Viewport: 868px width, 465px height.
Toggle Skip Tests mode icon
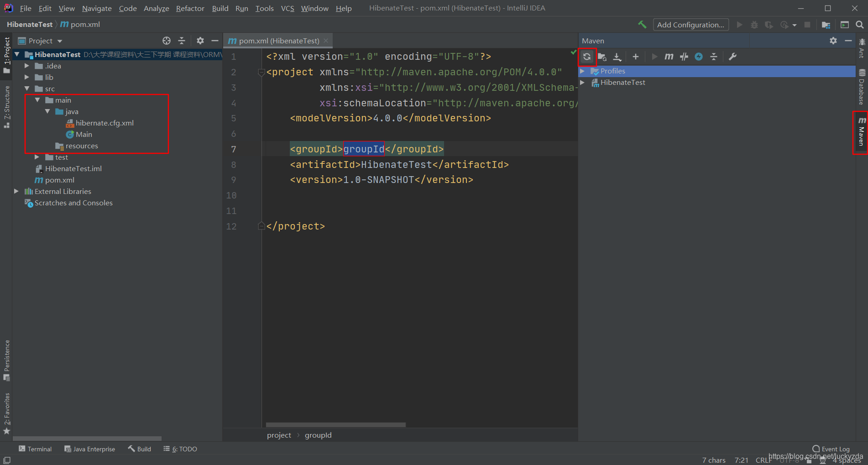[x=684, y=57]
